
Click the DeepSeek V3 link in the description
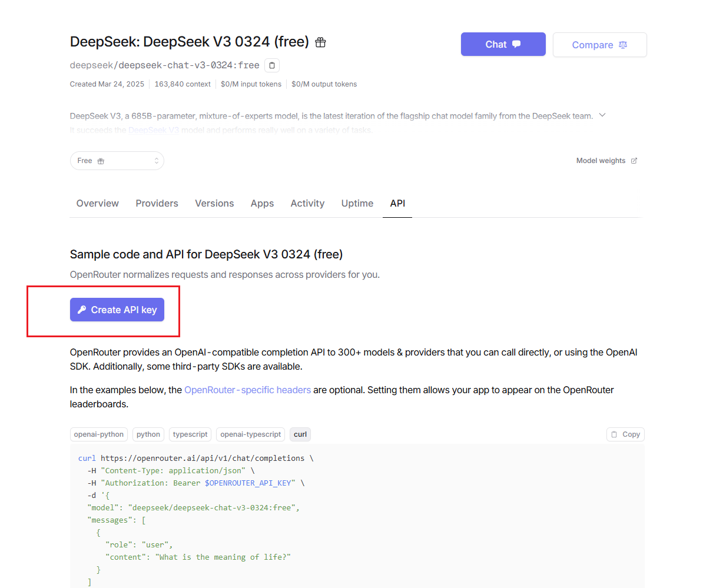tap(154, 131)
